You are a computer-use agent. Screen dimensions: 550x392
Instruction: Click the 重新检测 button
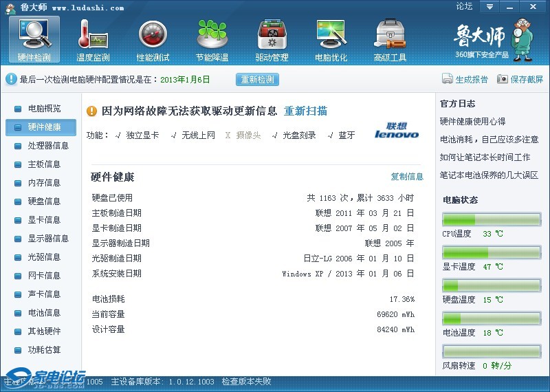click(x=258, y=79)
